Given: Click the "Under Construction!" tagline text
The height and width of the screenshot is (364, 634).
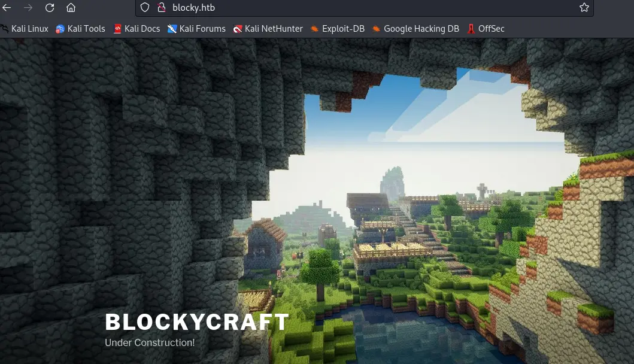Looking at the screenshot, I should click(150, 342).
